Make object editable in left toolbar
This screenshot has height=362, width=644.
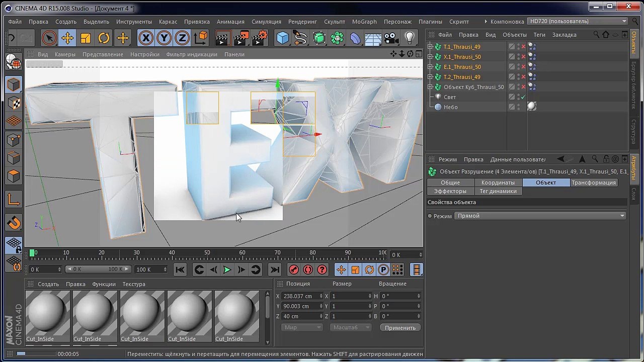point(14,62)
